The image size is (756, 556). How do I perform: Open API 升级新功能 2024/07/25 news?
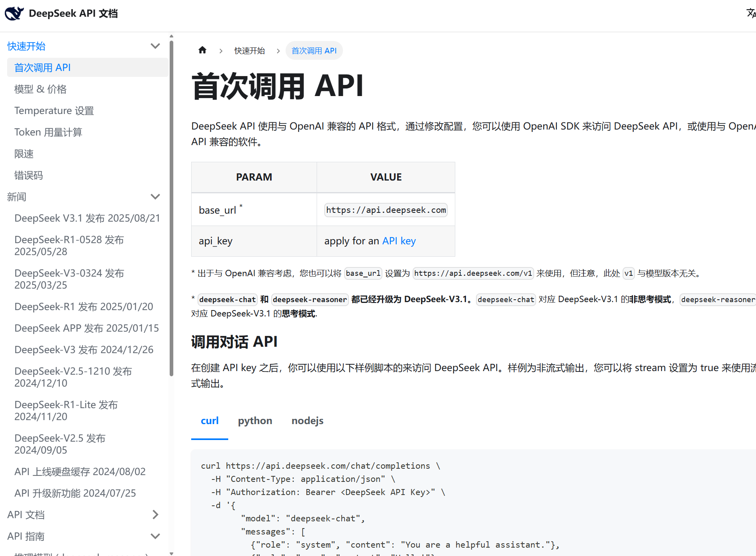coord(88,493)
